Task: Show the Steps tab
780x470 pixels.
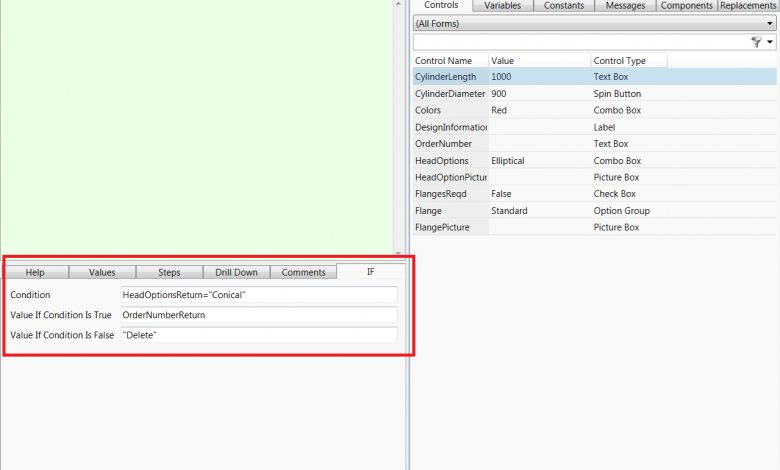Action: point(169,272)
